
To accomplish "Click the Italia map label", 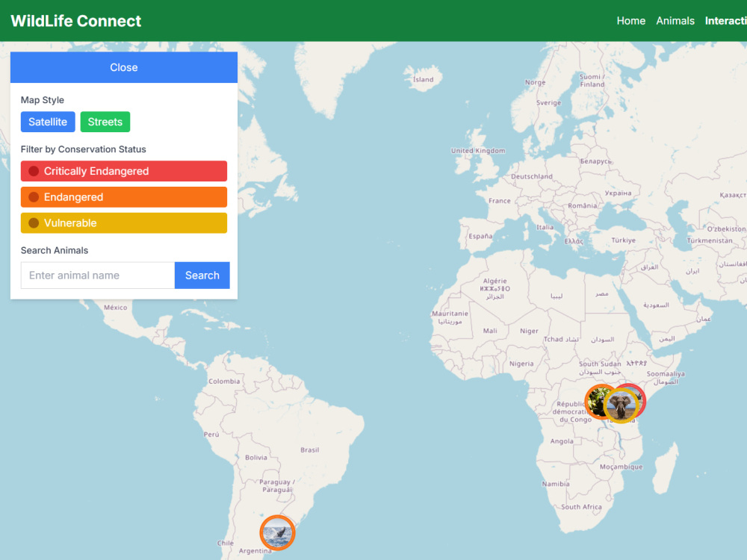I will [x=545, y=227].
